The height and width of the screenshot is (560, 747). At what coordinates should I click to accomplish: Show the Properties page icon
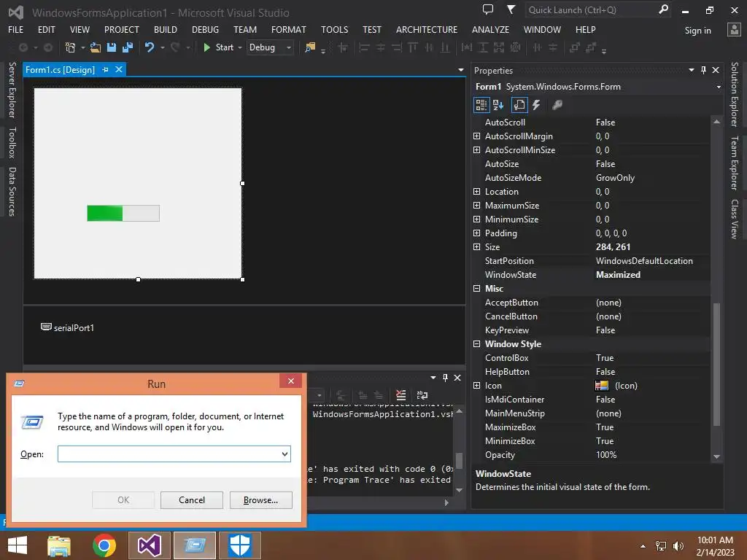click(519, 105)
